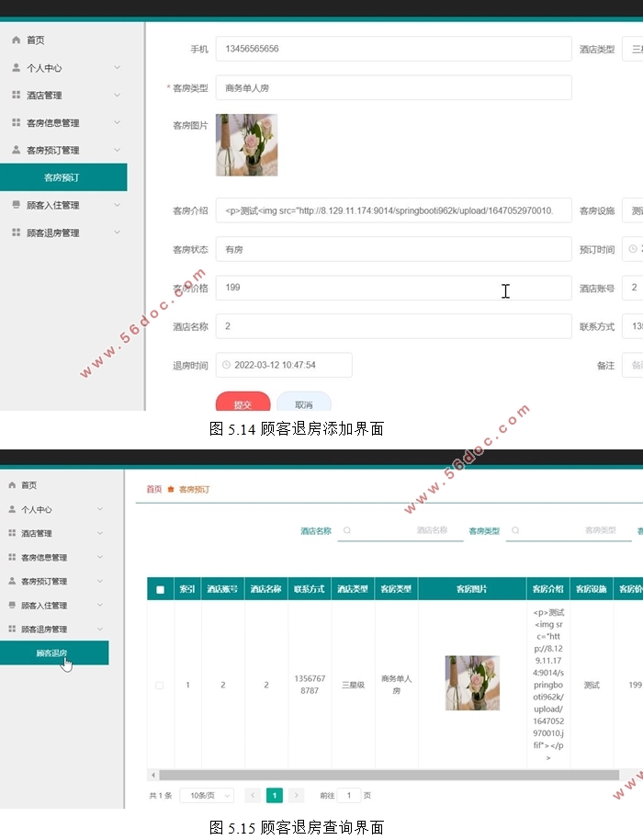Viewport: 643px width, 840px height.
Task: Click the 客房价格 input field showing 199
Action: (393, 288)
